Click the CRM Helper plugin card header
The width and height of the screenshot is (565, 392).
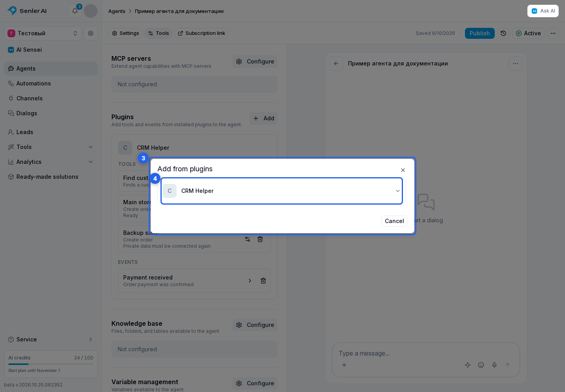click(x=194, y=148)
